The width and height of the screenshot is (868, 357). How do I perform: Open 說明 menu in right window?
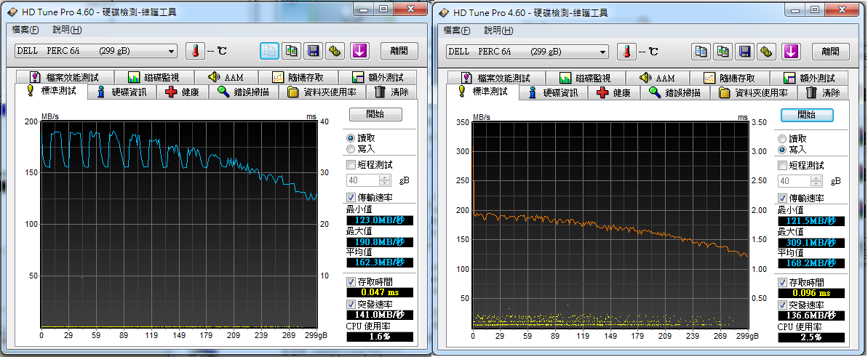pyautogui.click(x=499, y=31)
